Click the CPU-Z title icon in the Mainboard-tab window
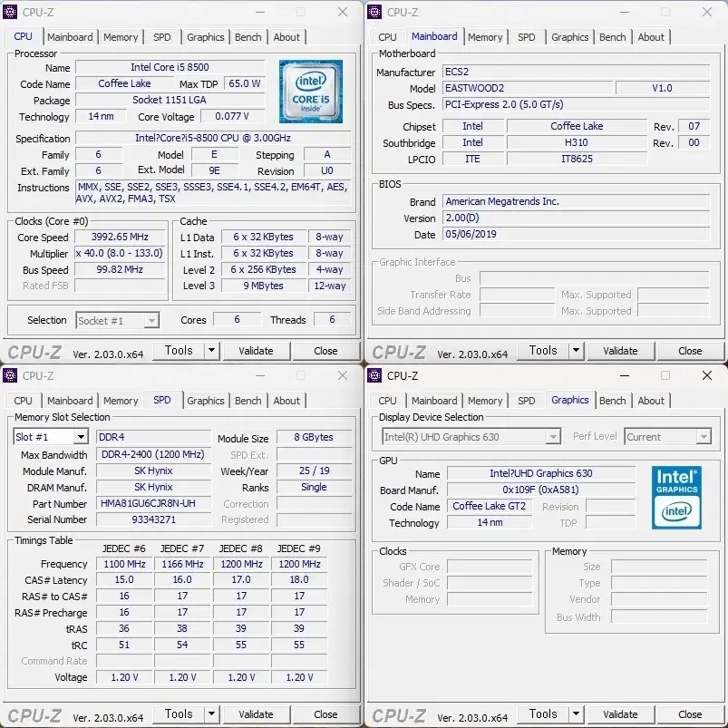The image size is (728, 728). coord(374,12)
